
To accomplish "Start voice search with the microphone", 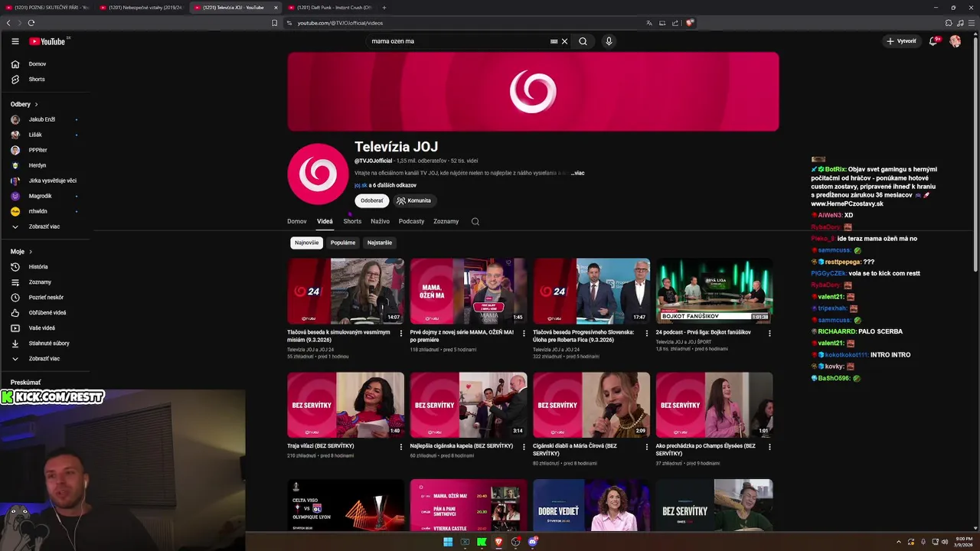I will [609, 41].
